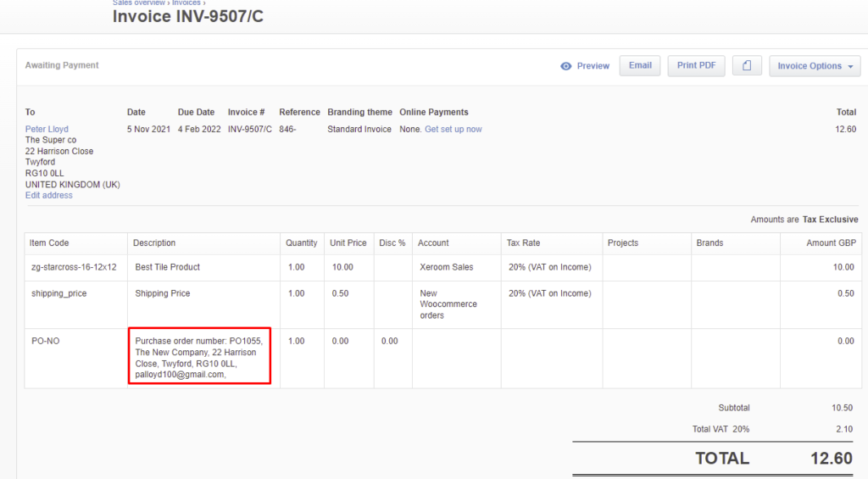Click the Standard Invoice branding theme

[359, 129]
